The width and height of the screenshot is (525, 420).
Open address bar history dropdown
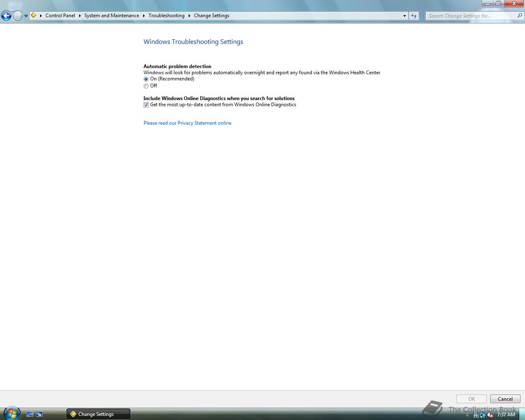coord(404,16)
